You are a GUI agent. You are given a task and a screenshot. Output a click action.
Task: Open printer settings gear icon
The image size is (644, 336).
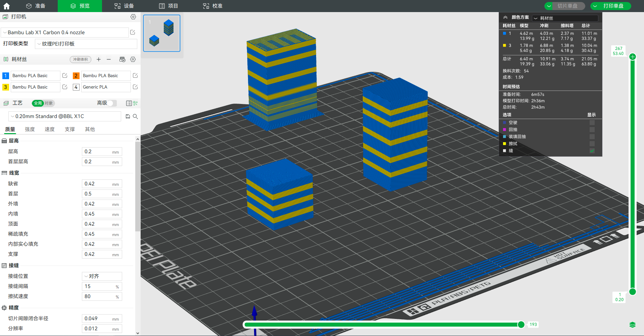tap(133, 17)
